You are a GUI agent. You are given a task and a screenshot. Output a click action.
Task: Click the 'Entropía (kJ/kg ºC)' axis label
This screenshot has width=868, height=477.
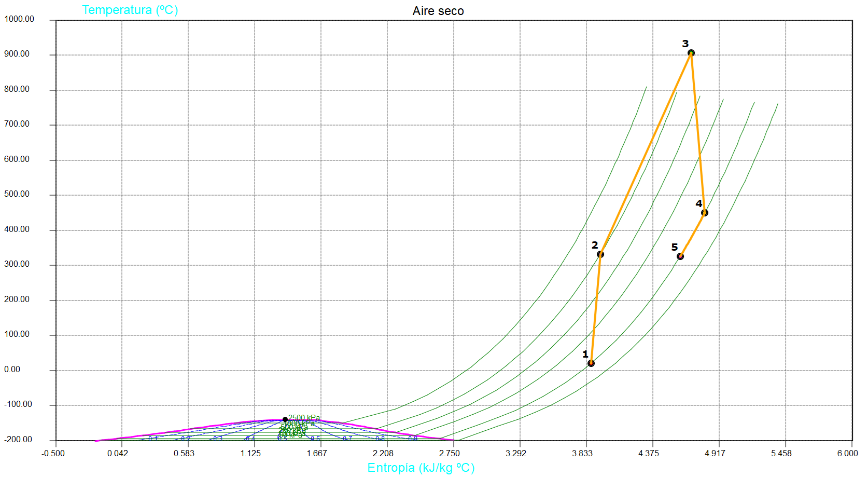(421, 468)
